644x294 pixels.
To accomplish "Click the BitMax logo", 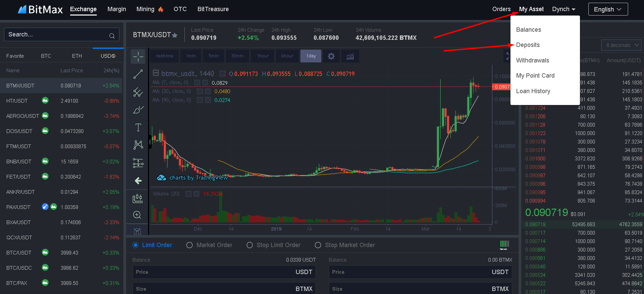I will point(40,9).
